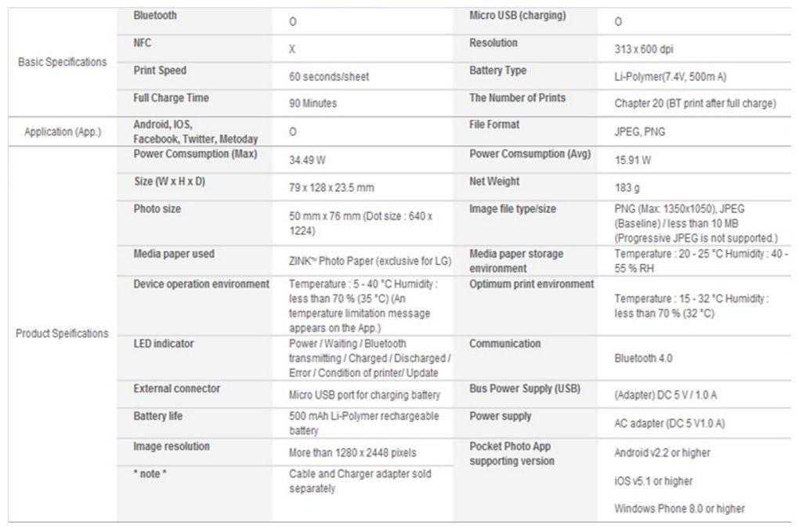Click the Basic Specifications row header

tap(62, 62)
